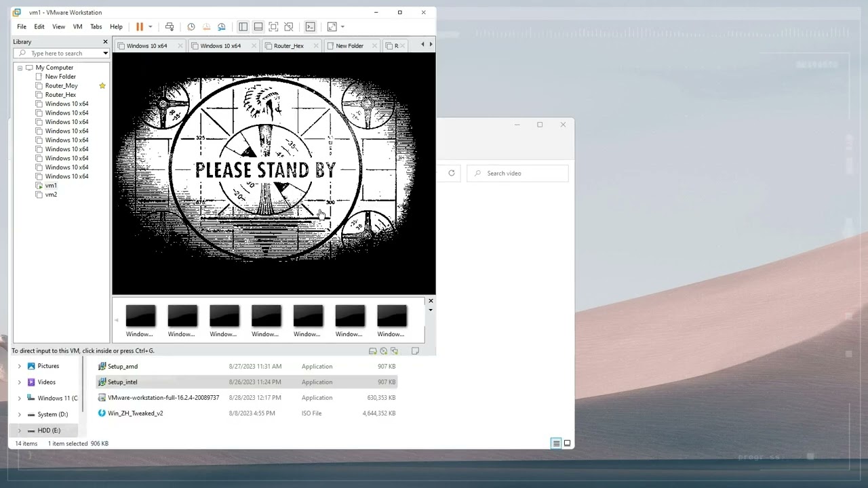
Task: Toggle the console view button
Action: (310, 26)
